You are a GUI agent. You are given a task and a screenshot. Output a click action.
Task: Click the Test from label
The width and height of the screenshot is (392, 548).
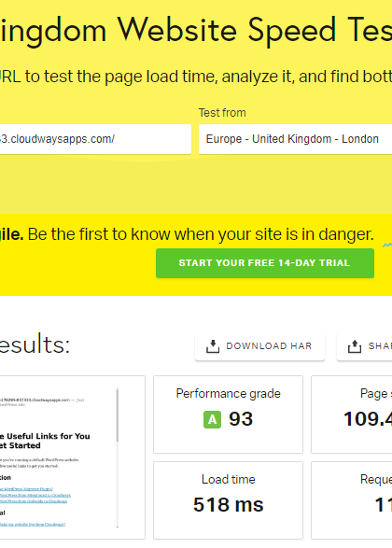(x=222, y=113)
